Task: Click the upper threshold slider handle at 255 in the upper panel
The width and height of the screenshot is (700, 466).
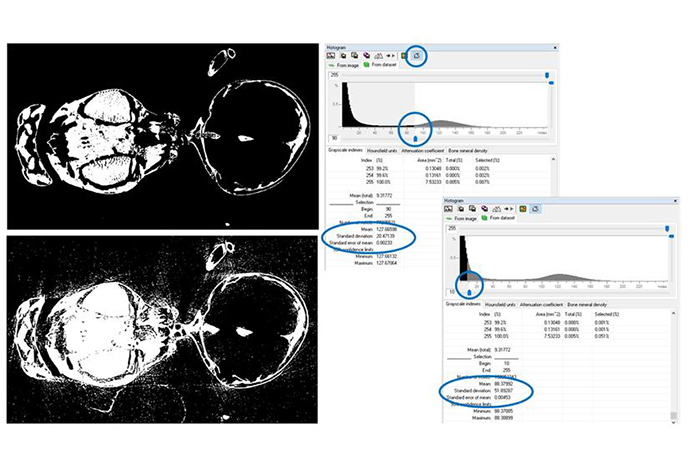Action: 547,75
